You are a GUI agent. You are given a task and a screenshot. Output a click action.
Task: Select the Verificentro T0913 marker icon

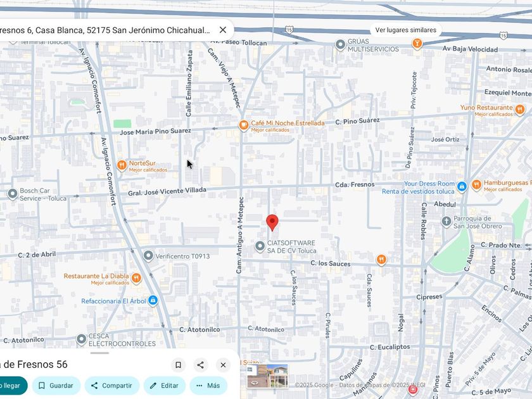tap(148, 255)
